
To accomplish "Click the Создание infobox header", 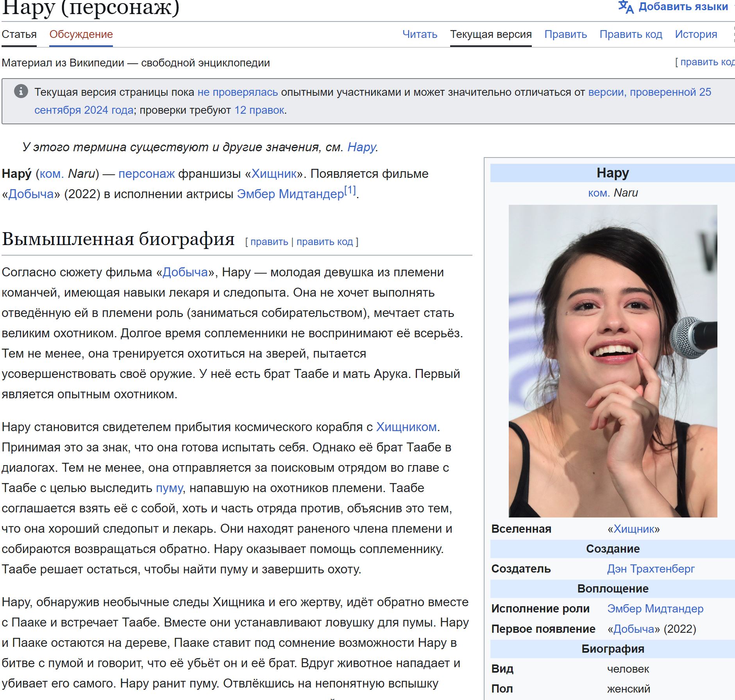I will pyautogui.click(x=613, y=549).
